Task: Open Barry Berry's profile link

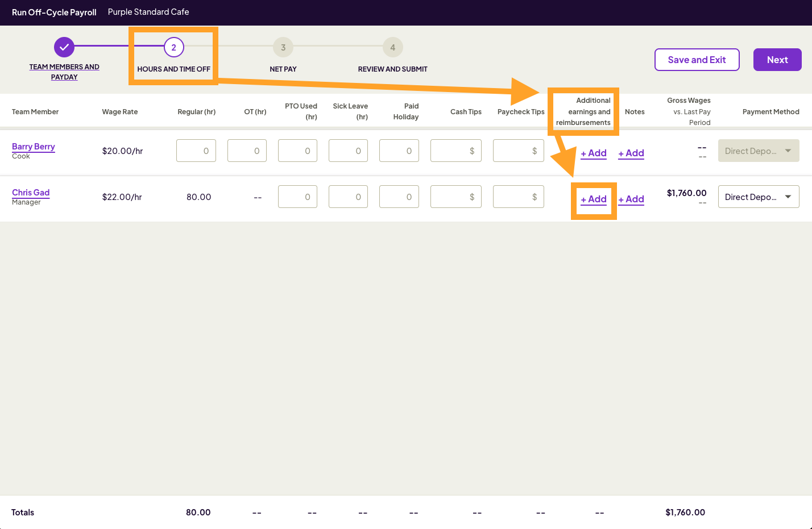Action: [34, 147]
